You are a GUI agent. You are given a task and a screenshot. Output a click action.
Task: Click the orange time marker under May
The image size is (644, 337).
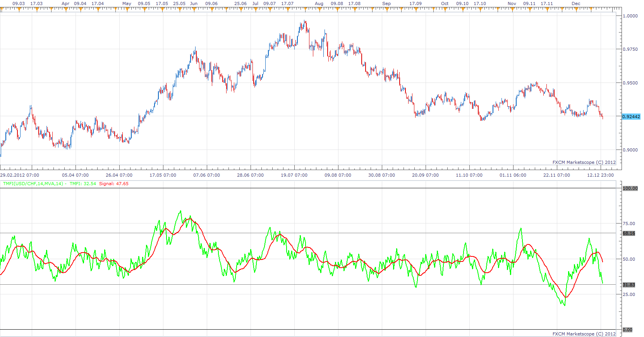[127, 9]
